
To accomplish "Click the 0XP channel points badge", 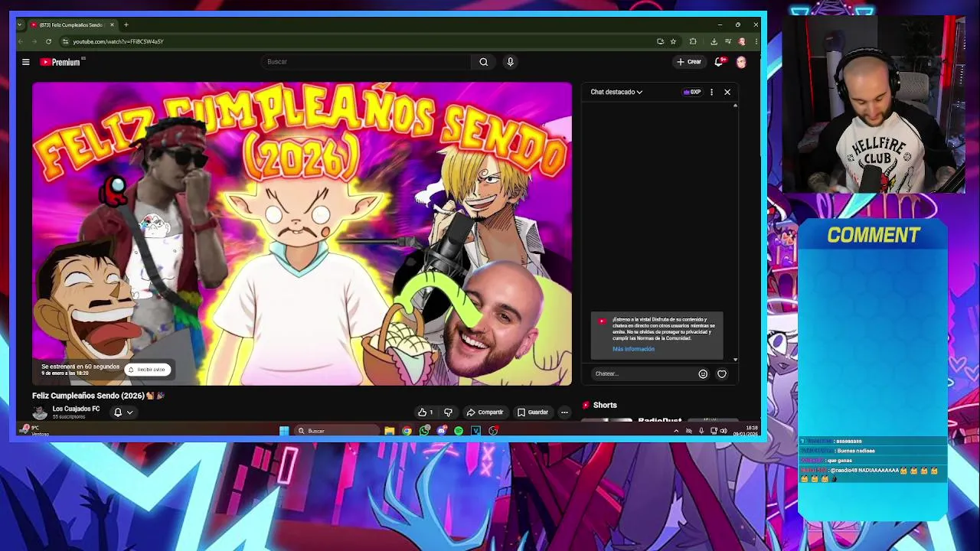I will [x=692, y=92].
